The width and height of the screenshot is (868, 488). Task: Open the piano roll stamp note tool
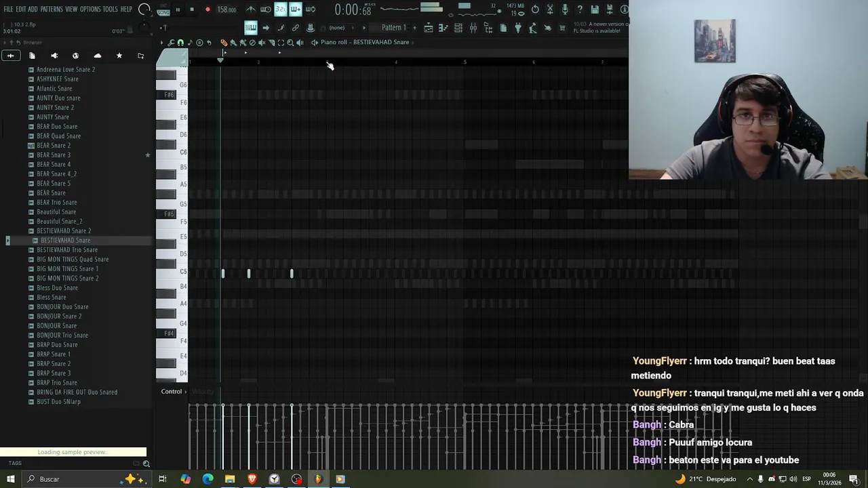coord(190,42)
